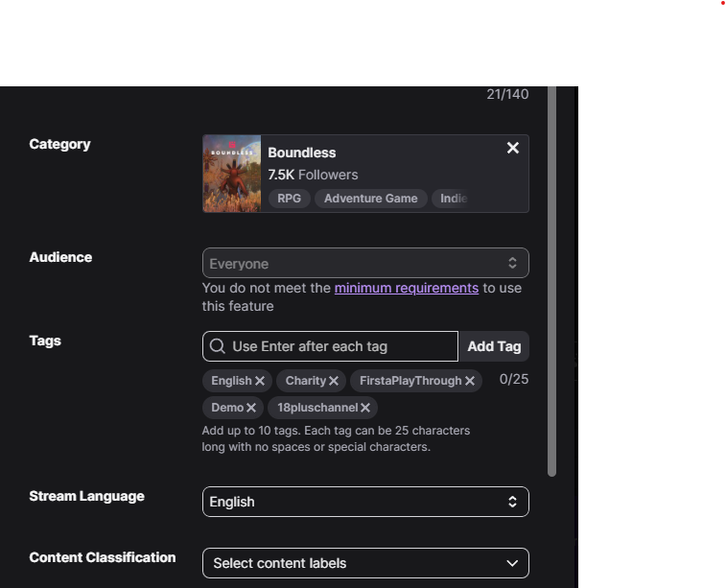
Task: Open the Audience dropdown
Action: click(x=365, y=263)
